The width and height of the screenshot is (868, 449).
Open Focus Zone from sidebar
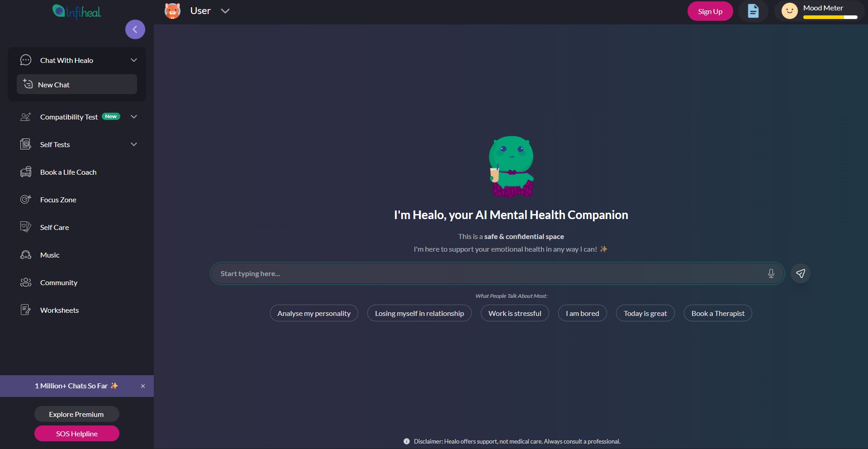coord(58,200)
